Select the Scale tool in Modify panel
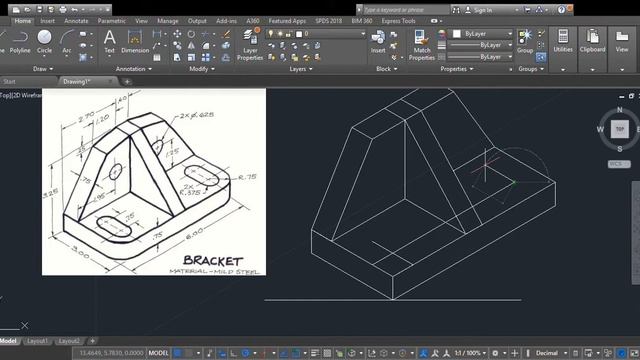Image resolution: width=640 pixels, height=360 pixels. tap(191, 58)
